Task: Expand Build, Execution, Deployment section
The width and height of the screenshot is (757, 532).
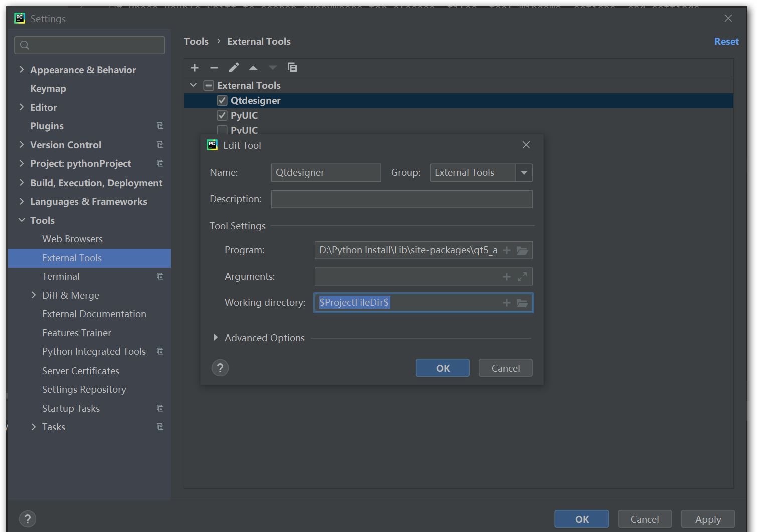Action: (x=22, y=183)
